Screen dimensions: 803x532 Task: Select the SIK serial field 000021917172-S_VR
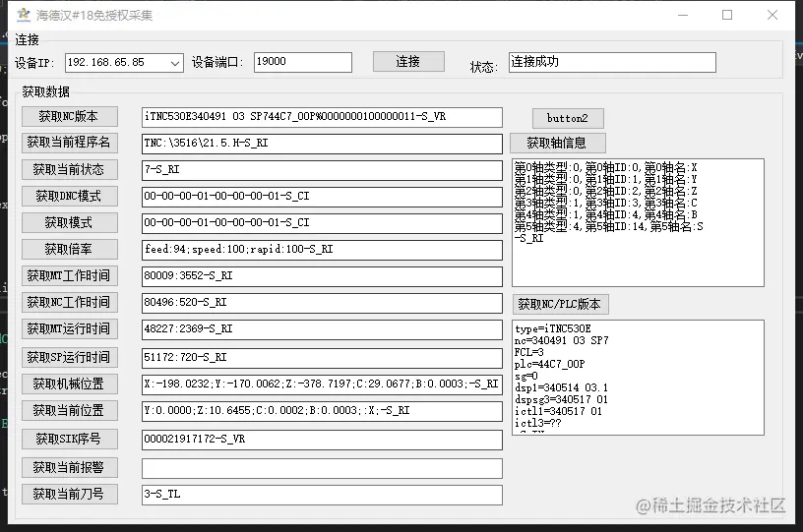click(x=322, y=440)
